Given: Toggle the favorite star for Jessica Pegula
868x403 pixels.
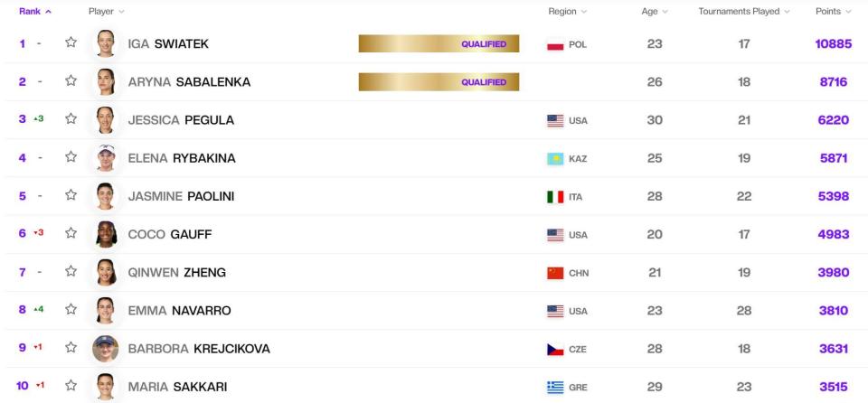Looking at the screenshot, I should [x=71, y=120].
